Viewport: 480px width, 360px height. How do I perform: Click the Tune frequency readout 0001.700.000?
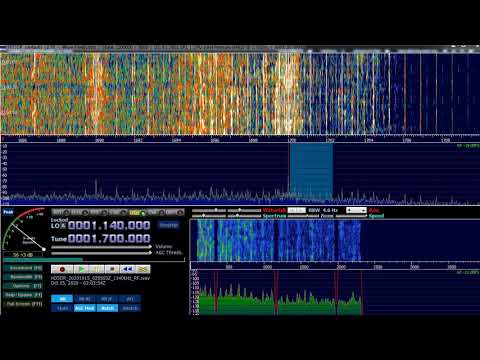point(109,239)
